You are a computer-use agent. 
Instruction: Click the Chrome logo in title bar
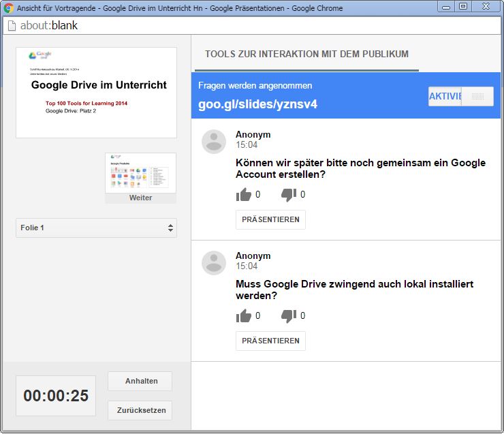(9, 7)
